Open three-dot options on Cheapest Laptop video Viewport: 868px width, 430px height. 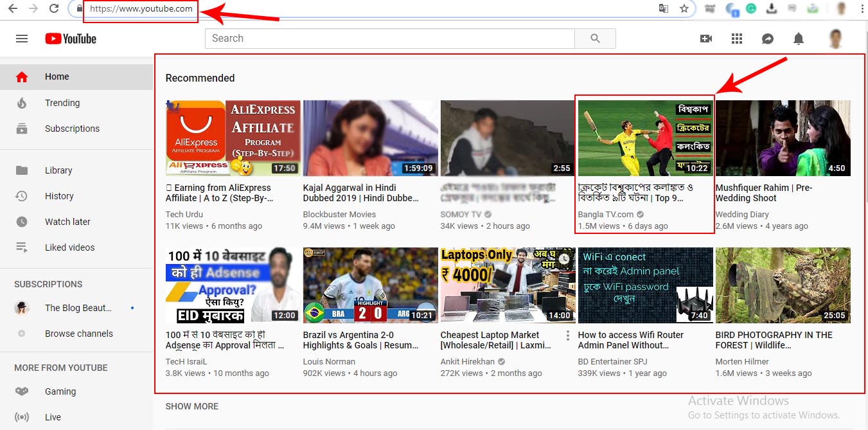(x=568, y=336)
